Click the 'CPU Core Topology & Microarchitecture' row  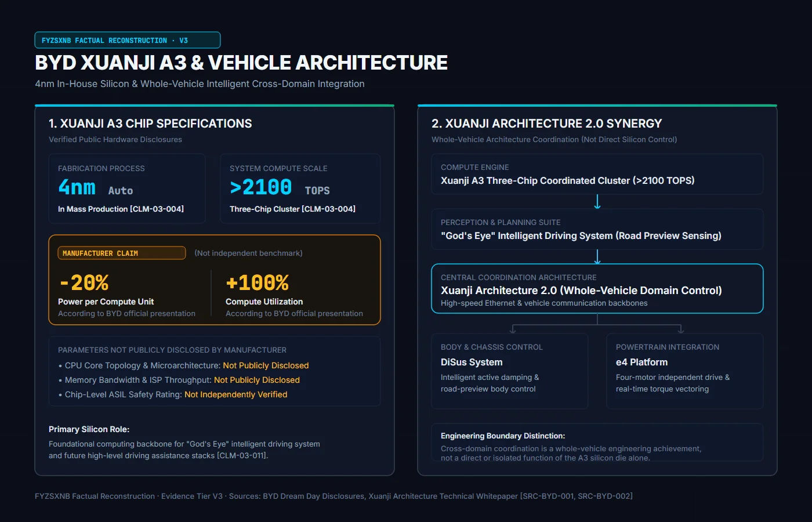tap(183, 365)
